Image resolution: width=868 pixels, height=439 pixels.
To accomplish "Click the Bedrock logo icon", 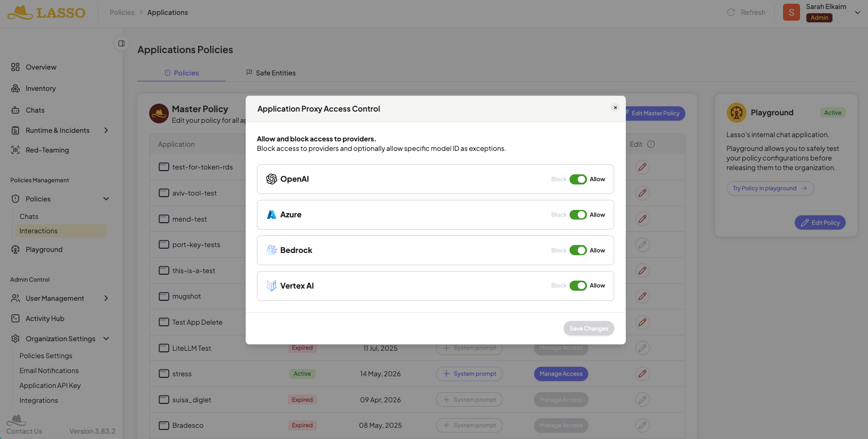I will [x=271, y=250].
